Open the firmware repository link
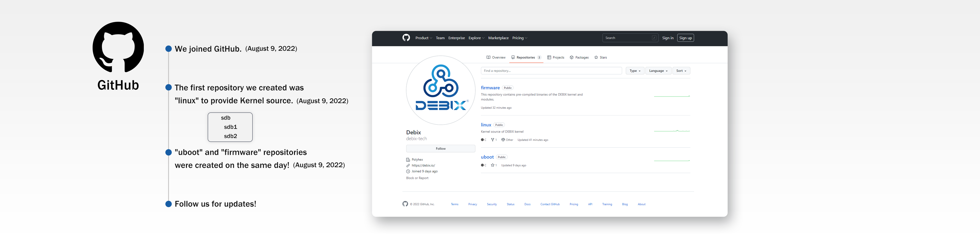The image size is (980, 247). (490, 88)
